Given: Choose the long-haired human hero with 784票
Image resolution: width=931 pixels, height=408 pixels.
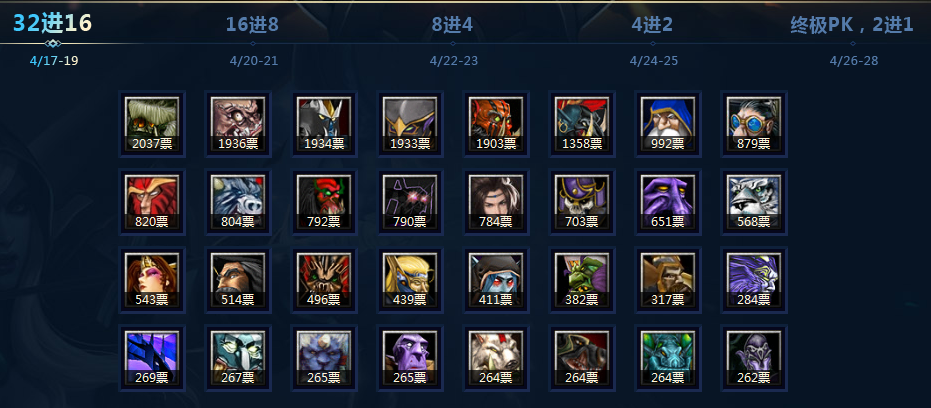Looking at the screenshot, I should 496,203.
